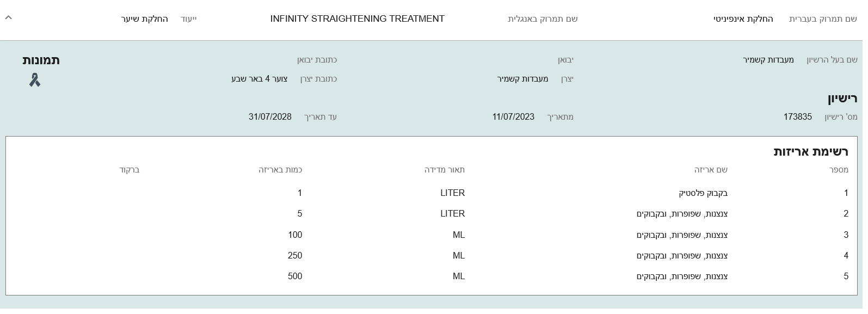Viewport: 868px width, 314px height.
Task: Click the expiry date 31/07/2028
Action: [270, 117]
